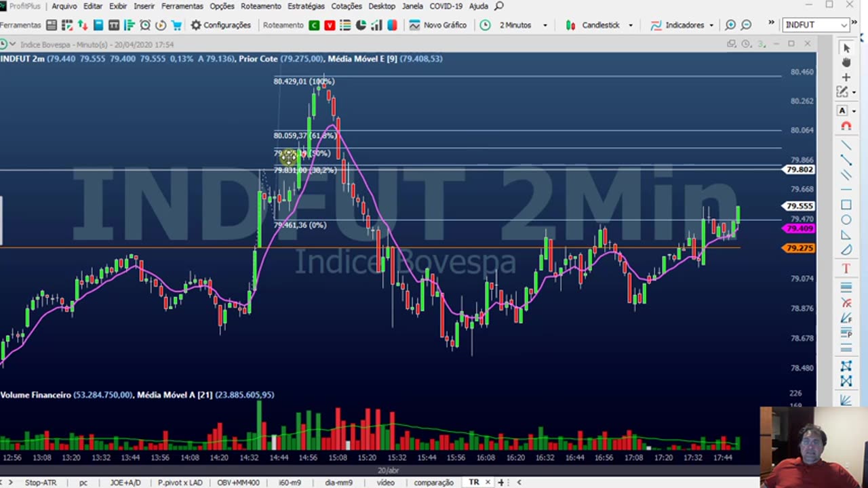Open the Configurações gear settings

pos(220,25)
